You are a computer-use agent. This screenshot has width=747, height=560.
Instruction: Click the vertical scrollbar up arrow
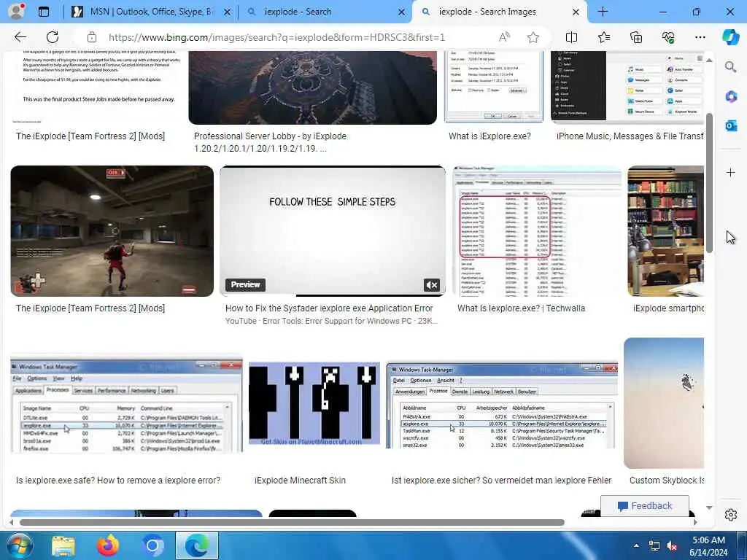pos(709,60)
